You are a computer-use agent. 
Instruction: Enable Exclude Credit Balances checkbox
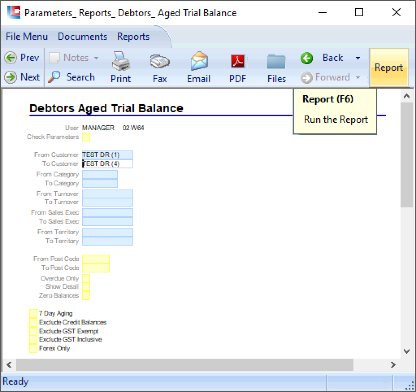[33, 322]
